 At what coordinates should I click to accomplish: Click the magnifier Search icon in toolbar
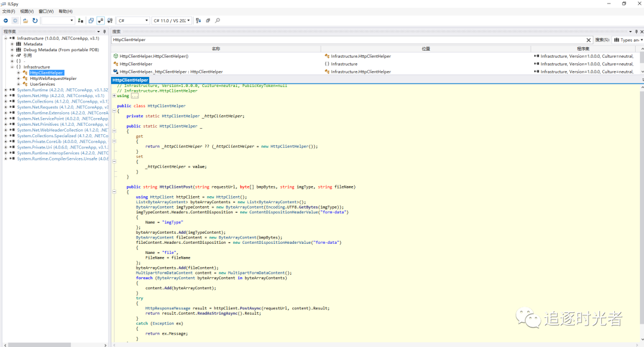tap(218, 20)
